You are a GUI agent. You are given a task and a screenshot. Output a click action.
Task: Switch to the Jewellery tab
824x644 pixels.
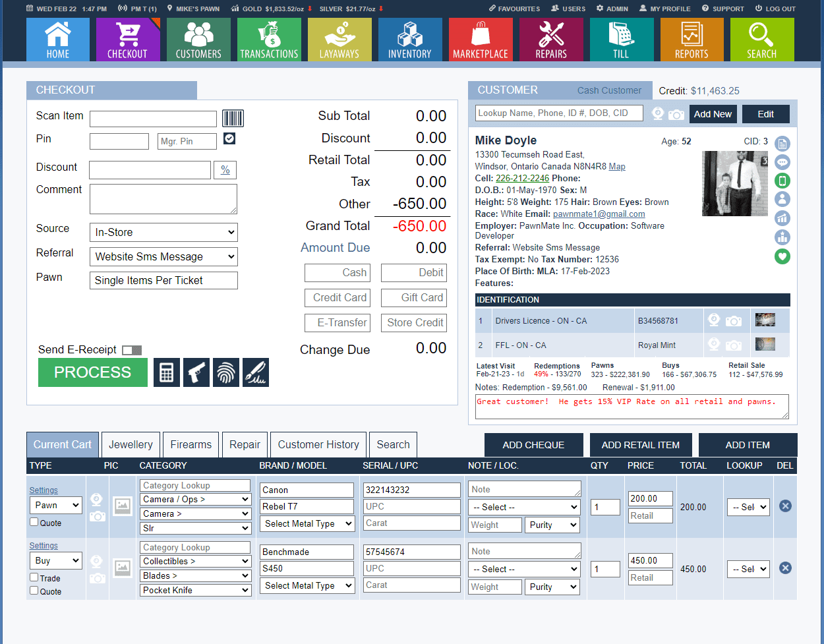(131, 445)
